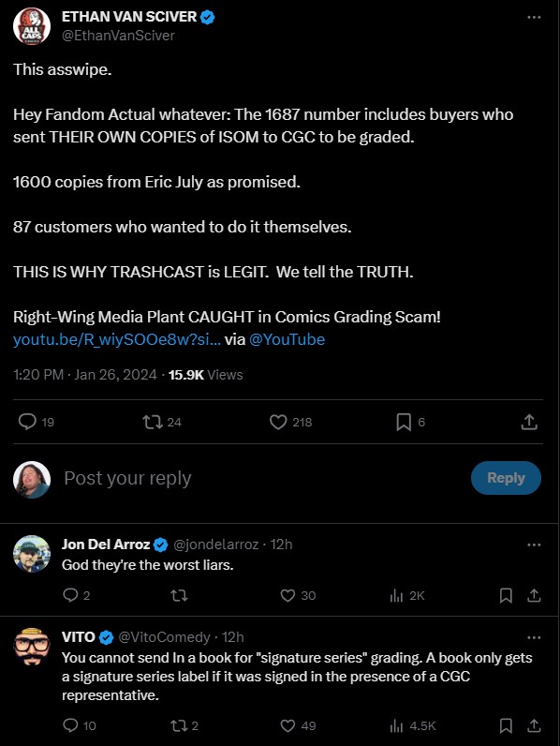The height and width of the screenshot is (746, 560).
Task: Repost VITO's reply
Action: [179, 725]
